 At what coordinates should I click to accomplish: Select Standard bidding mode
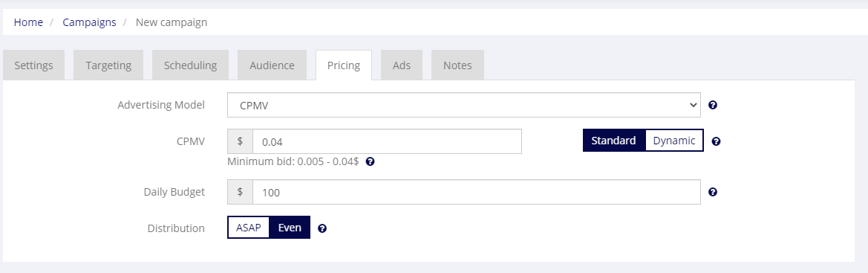613,141
